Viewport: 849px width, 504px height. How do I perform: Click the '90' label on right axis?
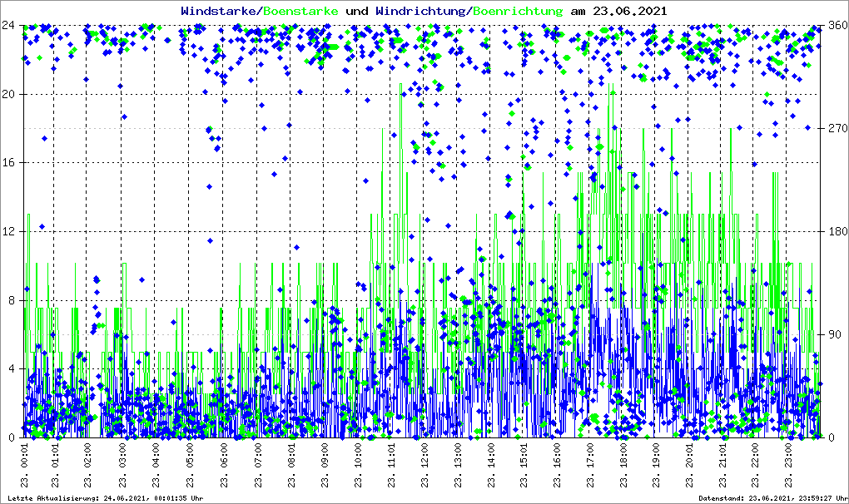pyautogui.click(x=832, y=334)
